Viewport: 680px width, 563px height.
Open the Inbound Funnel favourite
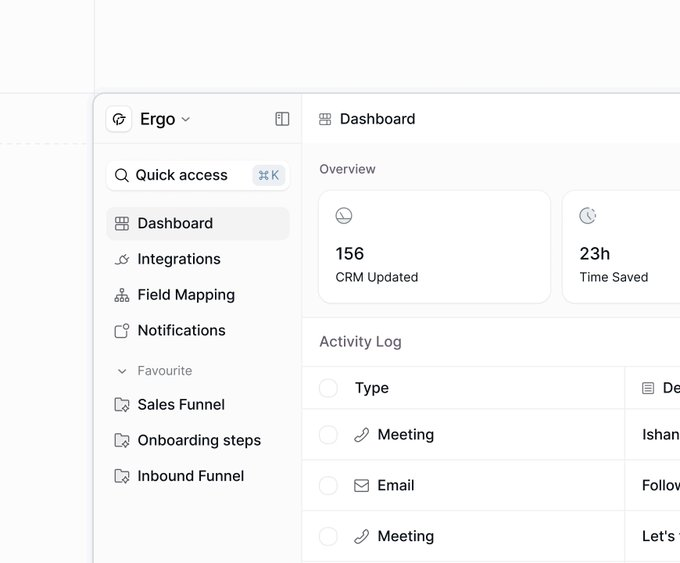198,476
